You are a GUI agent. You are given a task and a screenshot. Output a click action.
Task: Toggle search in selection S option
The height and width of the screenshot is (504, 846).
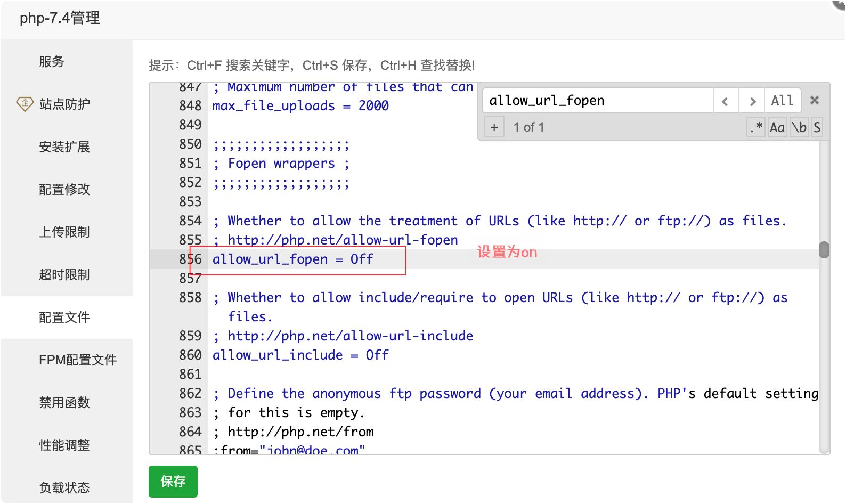coord(817,127)
